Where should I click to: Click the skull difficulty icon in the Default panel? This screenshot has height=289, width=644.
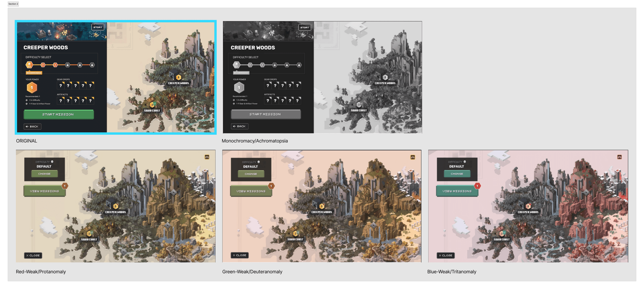click(52, 162)
